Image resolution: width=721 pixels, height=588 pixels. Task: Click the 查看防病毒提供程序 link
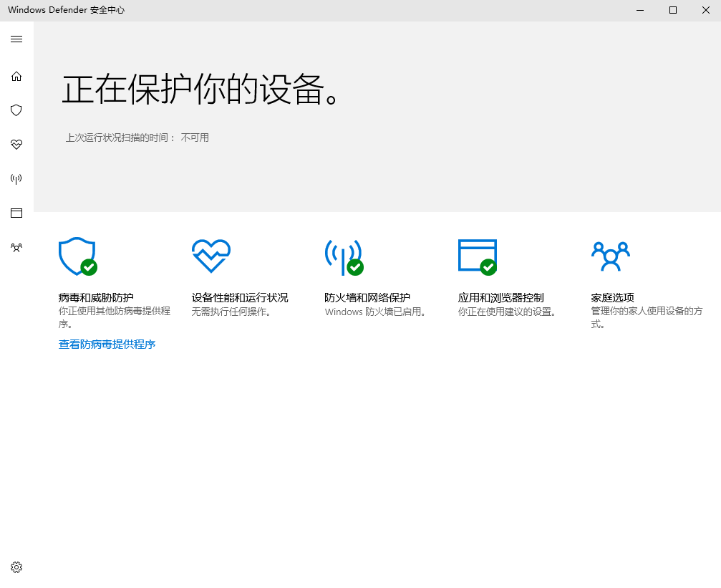point(107,344)
